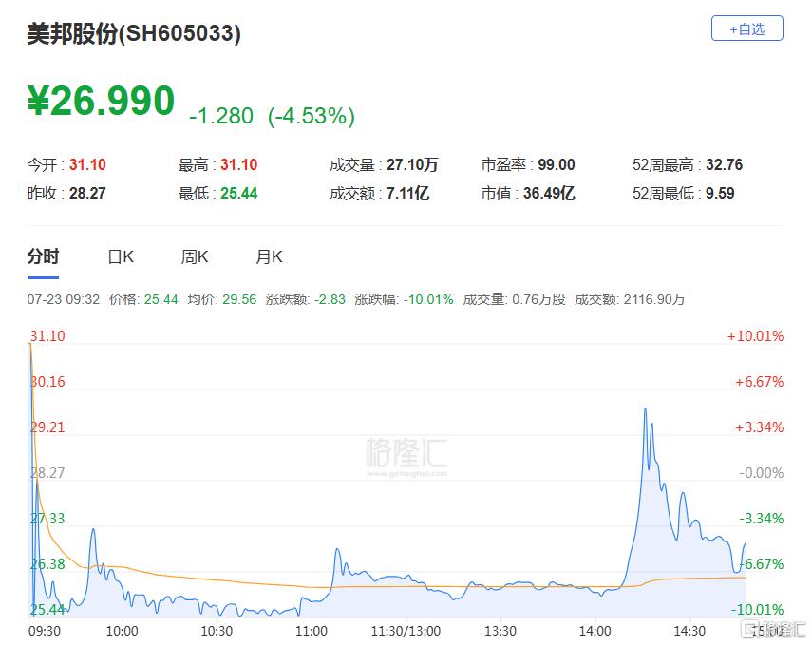
Task: Click the 今开 opening price 31.10
Action: 87,164
